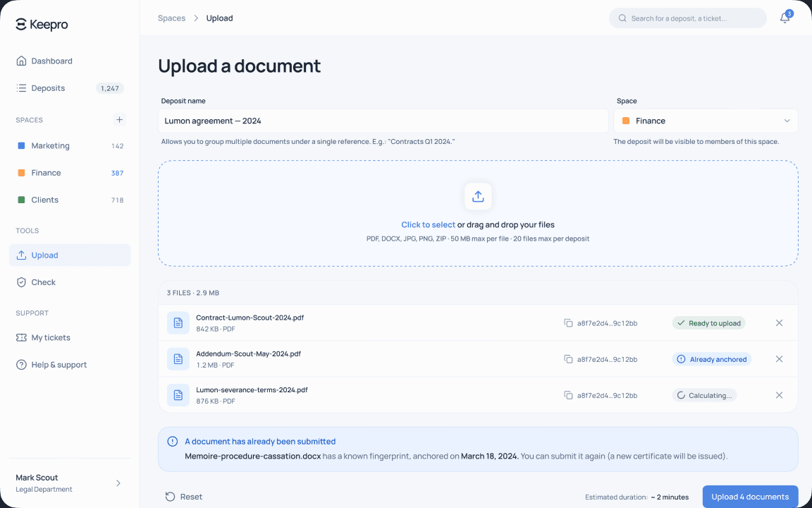
Task: Click the upload arrow icon in drop zone
Action: click(478, 196)
